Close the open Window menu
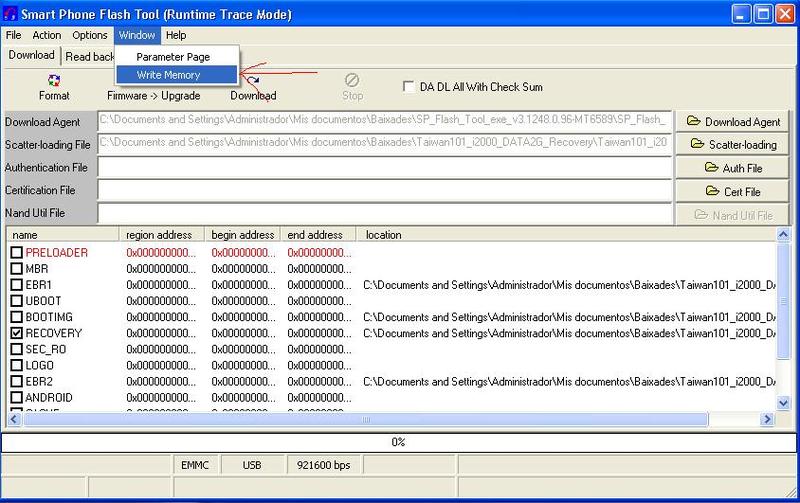The height and width of the screenshot is (503, 800). [137, 35]
